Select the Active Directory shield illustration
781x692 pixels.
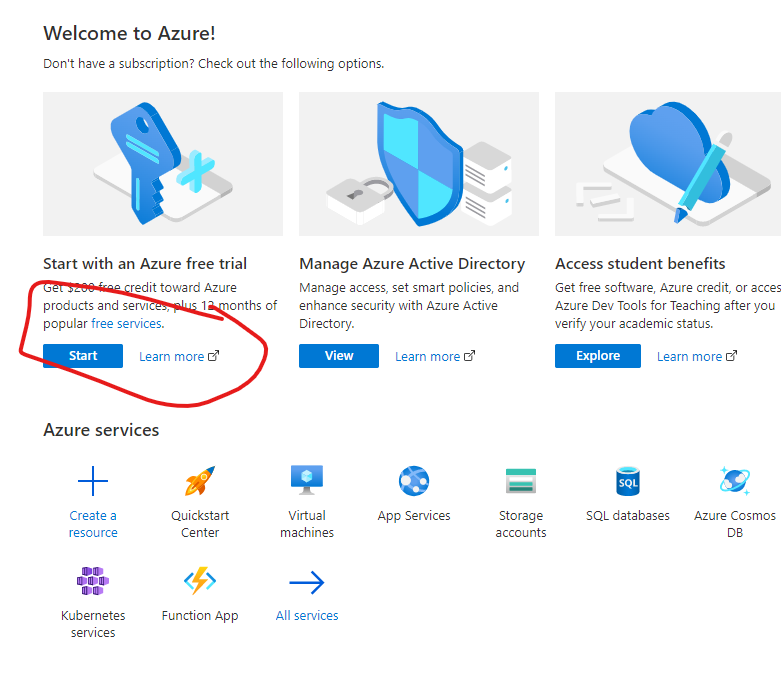(x=419, y=164)
